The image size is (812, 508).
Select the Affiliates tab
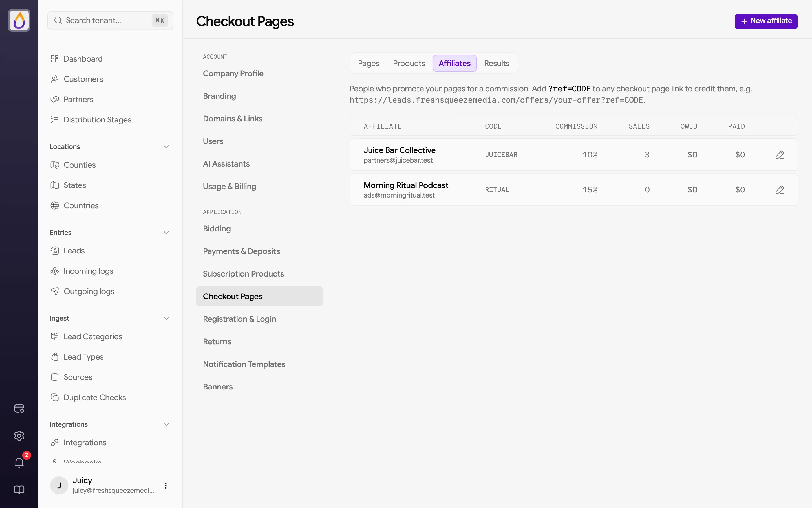click(455, 63)
